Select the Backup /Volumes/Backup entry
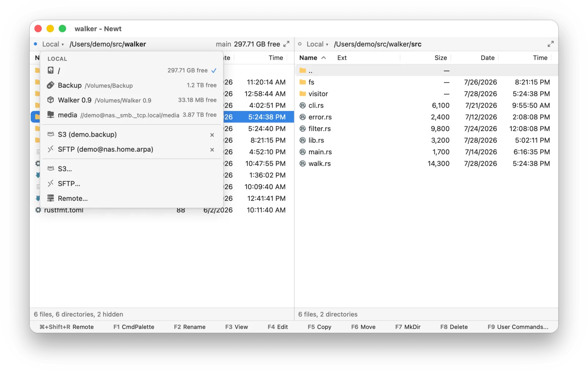Screen dimensions: 588x372 point(132,85)
